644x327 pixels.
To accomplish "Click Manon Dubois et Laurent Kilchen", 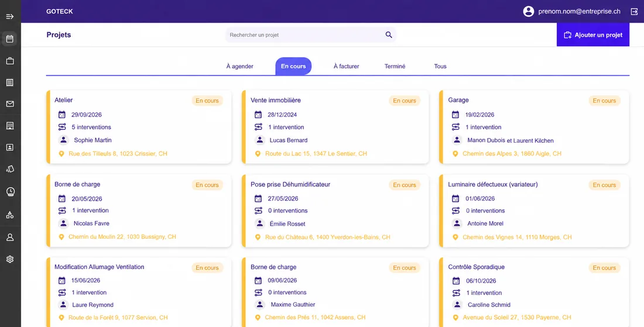I will point(511,140).
